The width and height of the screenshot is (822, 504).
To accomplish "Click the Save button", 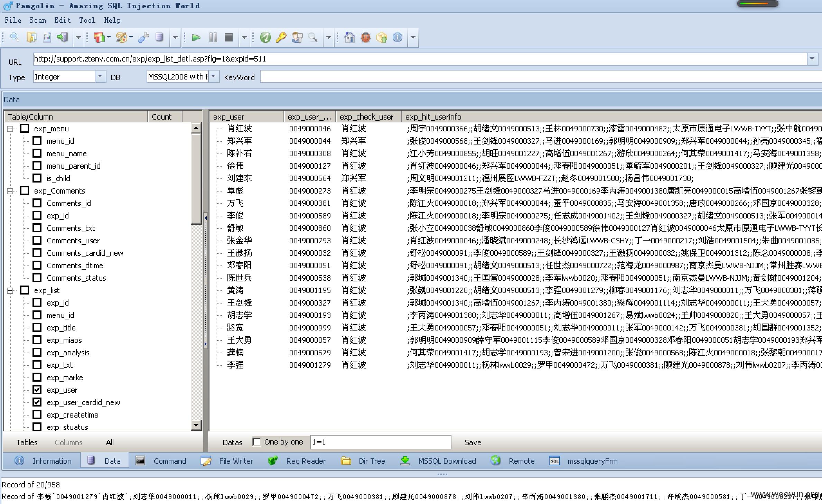I will (x=473, y=442).
